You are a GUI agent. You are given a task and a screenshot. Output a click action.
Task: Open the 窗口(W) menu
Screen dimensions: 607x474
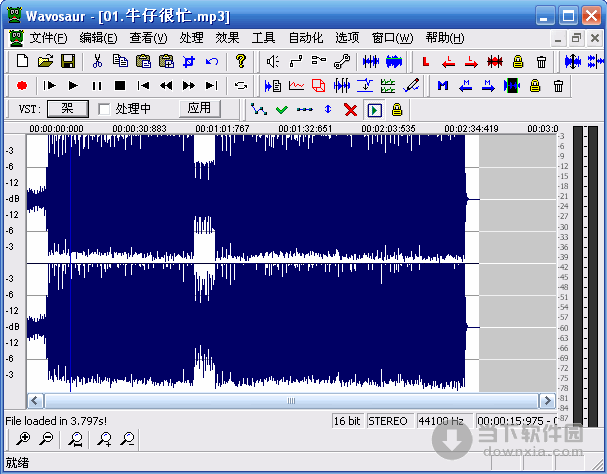click(x=393, y=38)
